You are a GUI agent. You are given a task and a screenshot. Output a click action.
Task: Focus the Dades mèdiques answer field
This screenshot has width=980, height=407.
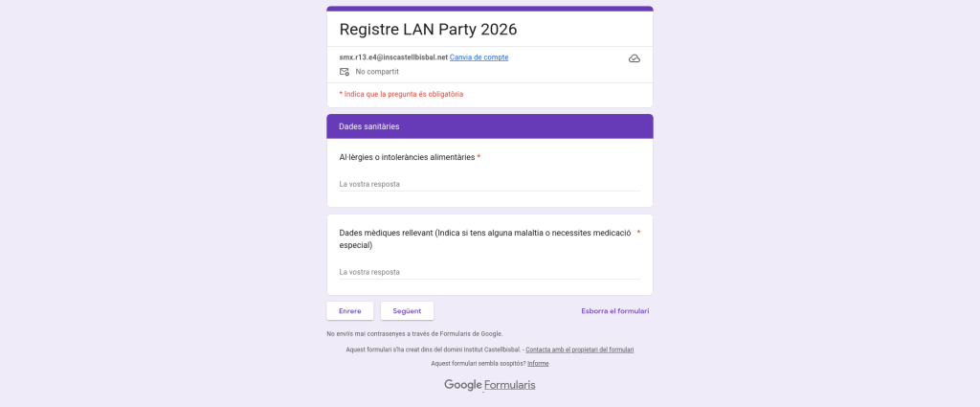click(x=489, y=272)
